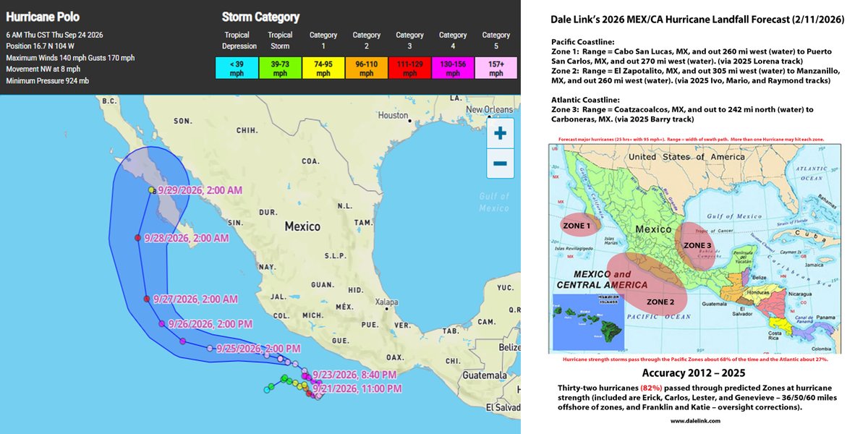The height and width of the screenshot is (434, 868).
Task: Click the 'Storm Category' heading
Action: 260,17
